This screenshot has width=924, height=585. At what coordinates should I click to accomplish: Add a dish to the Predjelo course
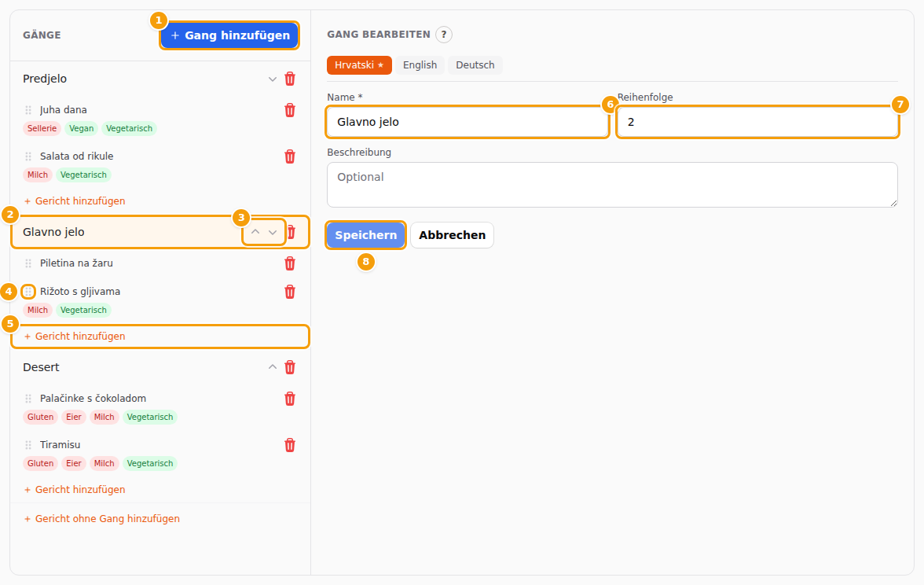click(75, 201)
